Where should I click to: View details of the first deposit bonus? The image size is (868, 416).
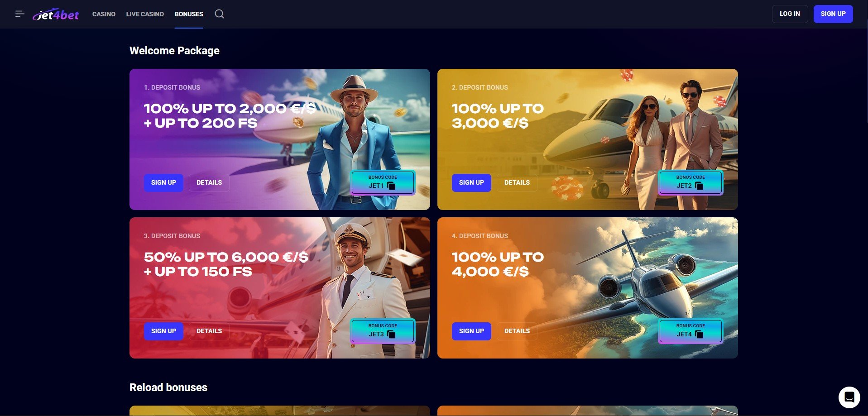pos(209,183)
